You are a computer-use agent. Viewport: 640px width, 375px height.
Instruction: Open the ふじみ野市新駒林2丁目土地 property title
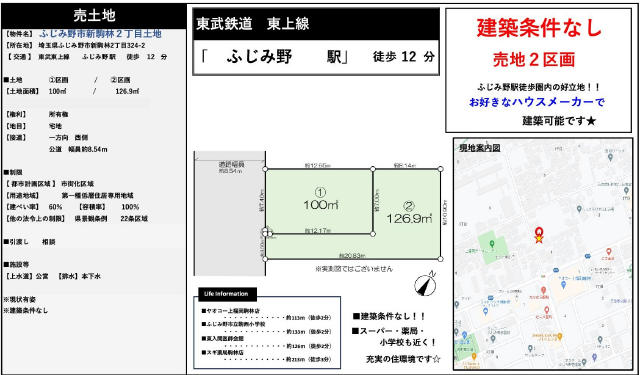(x=101, y=34)
